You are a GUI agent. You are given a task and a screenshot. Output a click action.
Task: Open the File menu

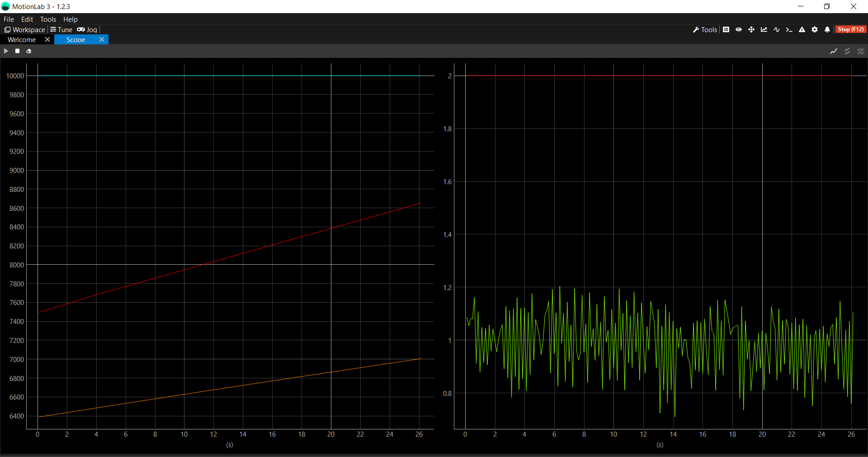[x=9, y=19]
